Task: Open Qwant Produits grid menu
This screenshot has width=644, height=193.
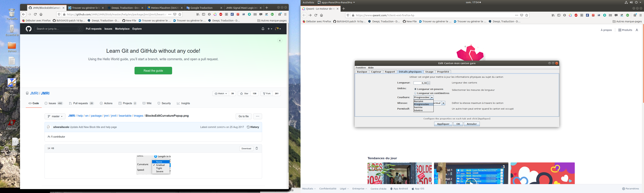Action: [x=625, y=30]
